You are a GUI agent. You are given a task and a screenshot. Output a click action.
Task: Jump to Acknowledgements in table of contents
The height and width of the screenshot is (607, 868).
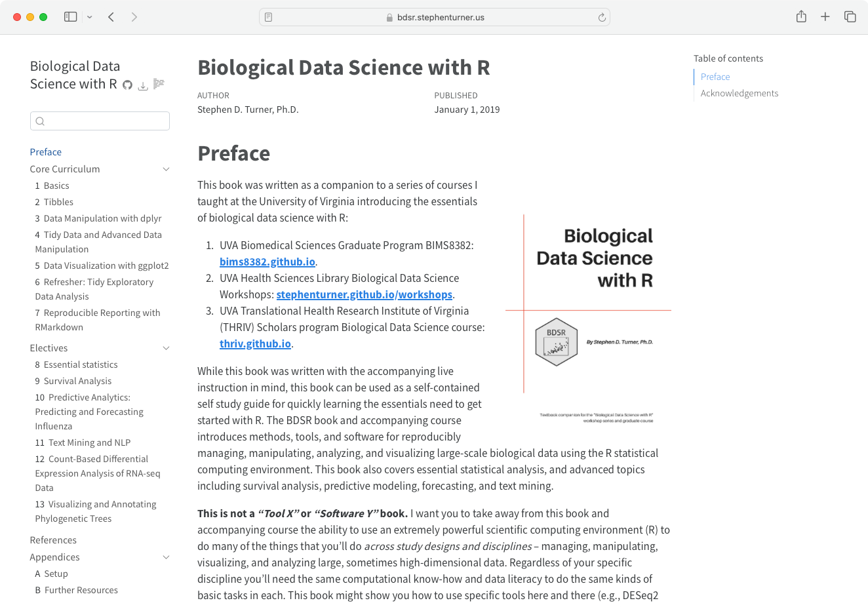point(740,93)
